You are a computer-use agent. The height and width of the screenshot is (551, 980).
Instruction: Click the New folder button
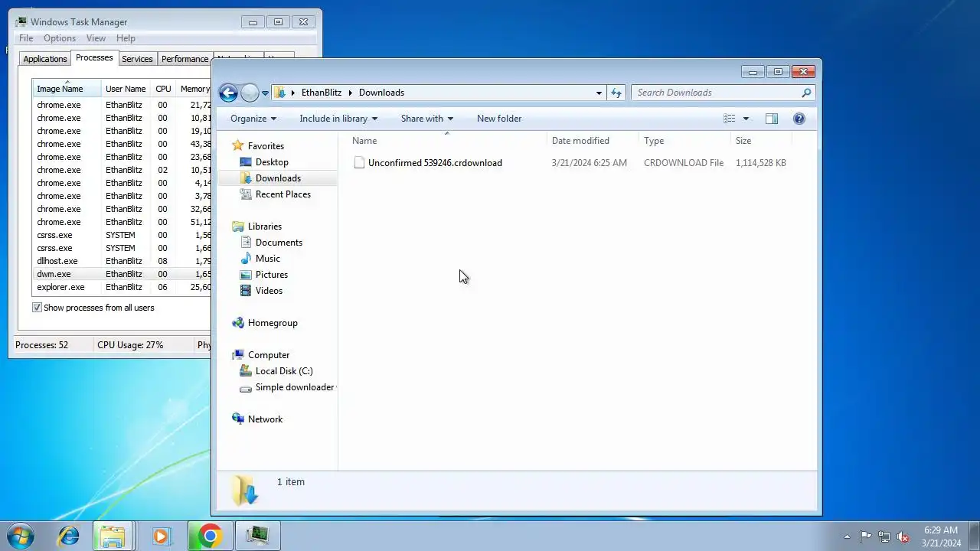499,119
